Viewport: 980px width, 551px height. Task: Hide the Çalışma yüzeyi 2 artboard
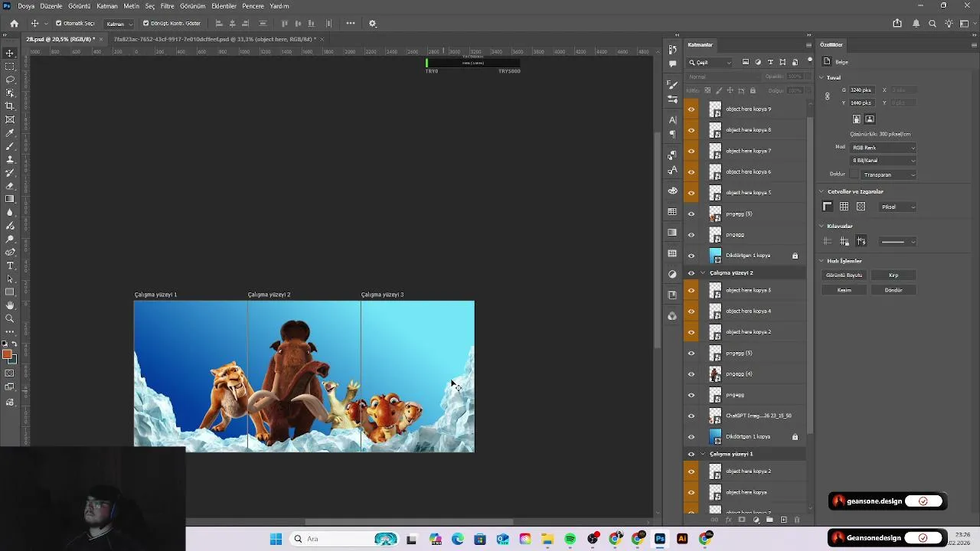click(x=691, y=272)
